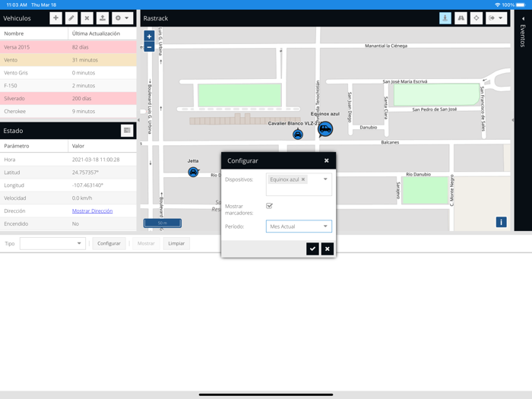The width and height of the screenshot is (532, 399).
Task: Zoom out on the map
Action: (x=149, y=47)
